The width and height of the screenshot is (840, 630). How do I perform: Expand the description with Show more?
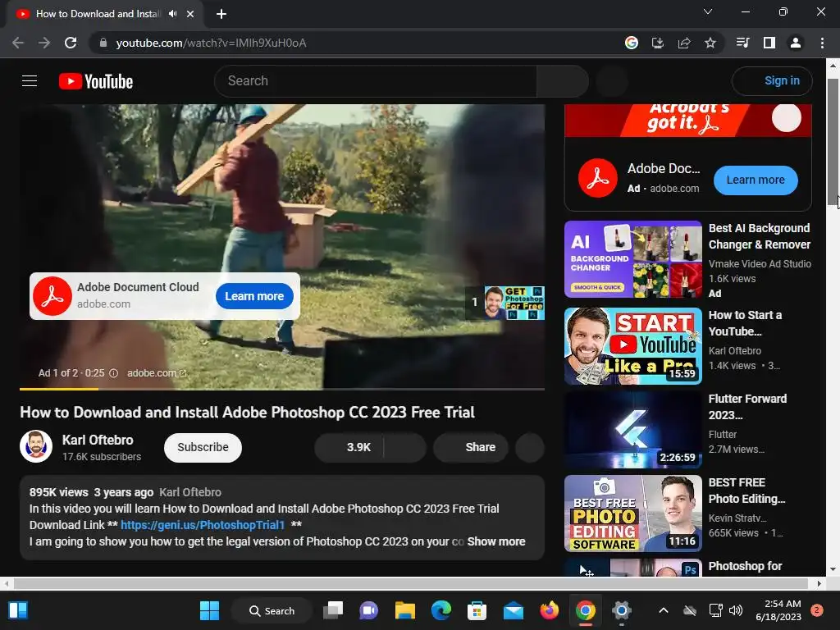pyautogui.click(x=496, y=541)
